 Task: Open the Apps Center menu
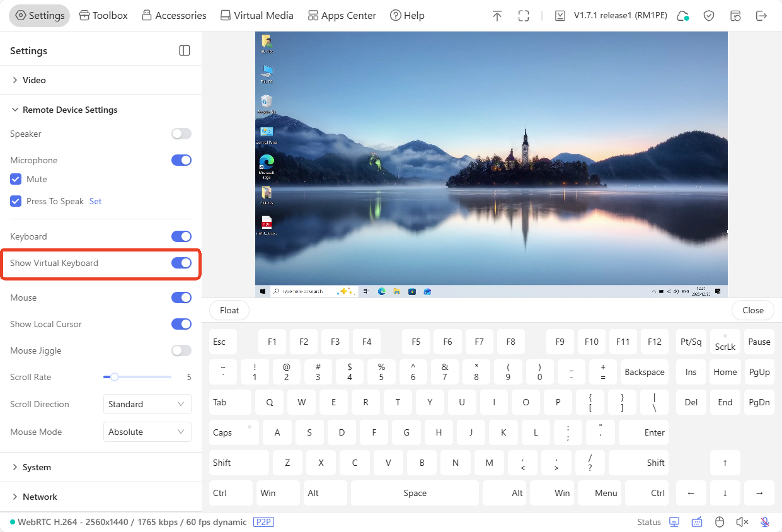342,15
